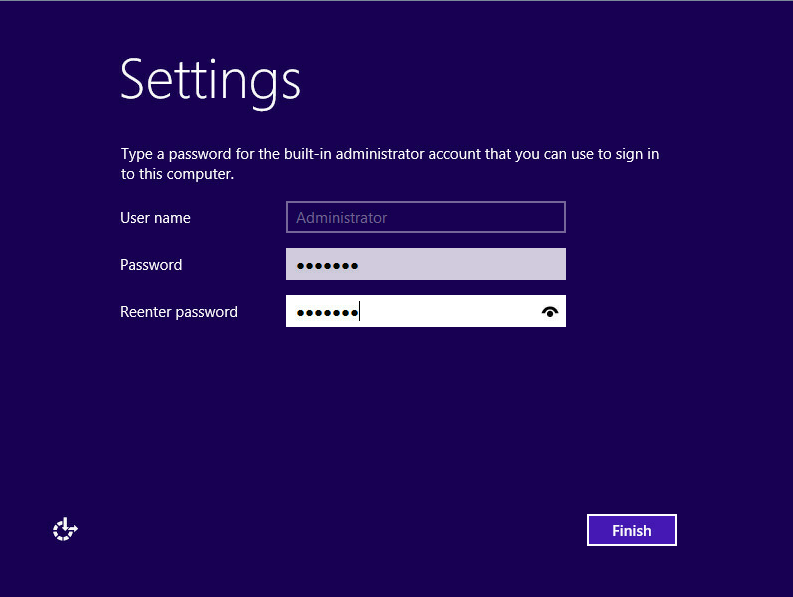Click the User name label

click(x=155, y=218)
